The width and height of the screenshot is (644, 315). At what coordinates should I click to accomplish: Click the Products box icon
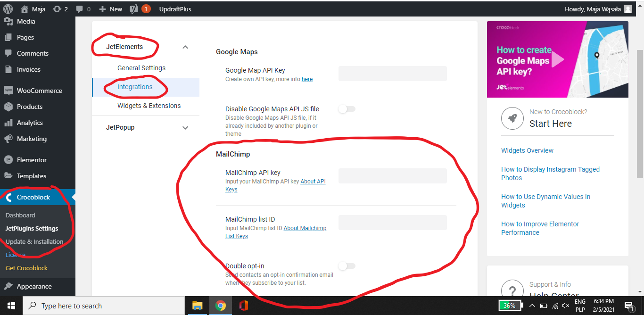coord(8,107)
